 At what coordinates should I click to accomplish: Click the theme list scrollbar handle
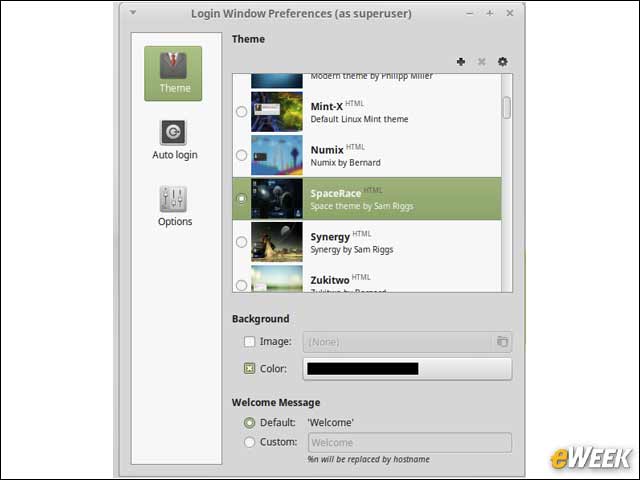coord(507,107)
